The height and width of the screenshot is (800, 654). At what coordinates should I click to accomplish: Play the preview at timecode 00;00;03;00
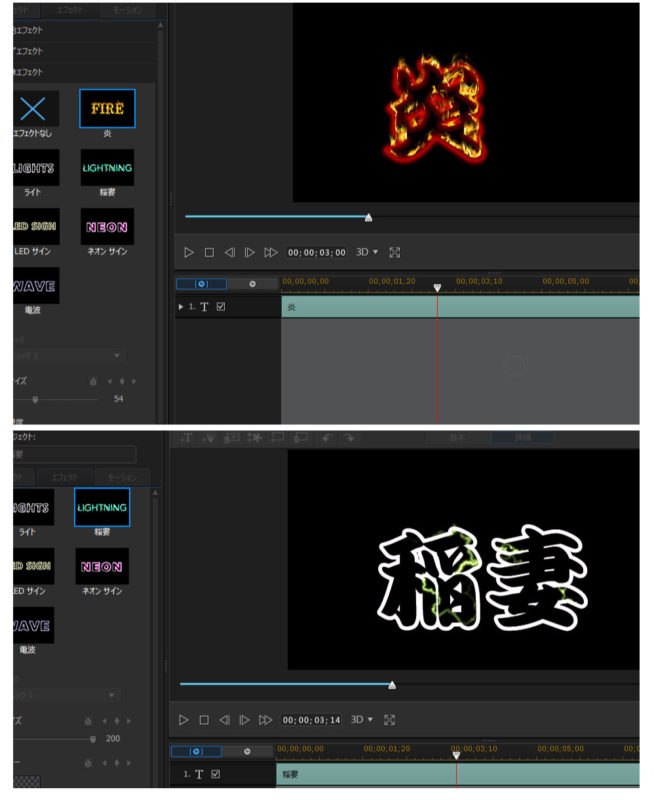188,253
